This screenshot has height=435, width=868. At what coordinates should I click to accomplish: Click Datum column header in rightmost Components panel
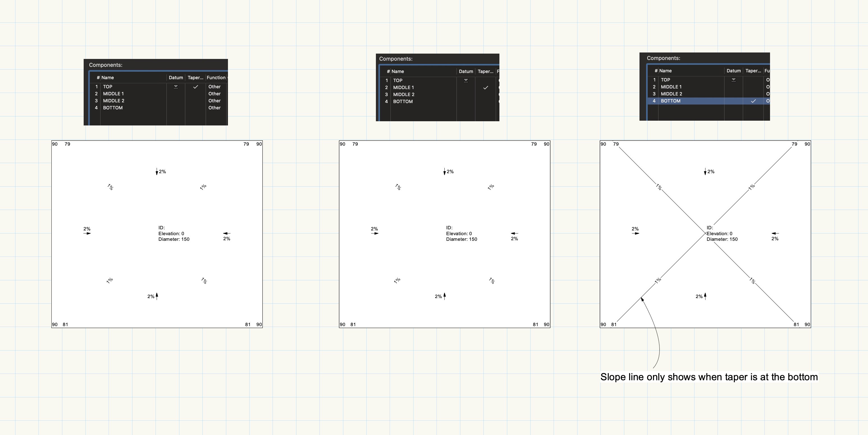click(x=733, y=71)
